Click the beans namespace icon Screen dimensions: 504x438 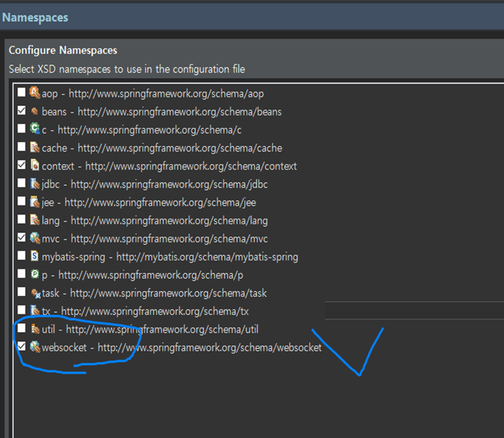35,111
